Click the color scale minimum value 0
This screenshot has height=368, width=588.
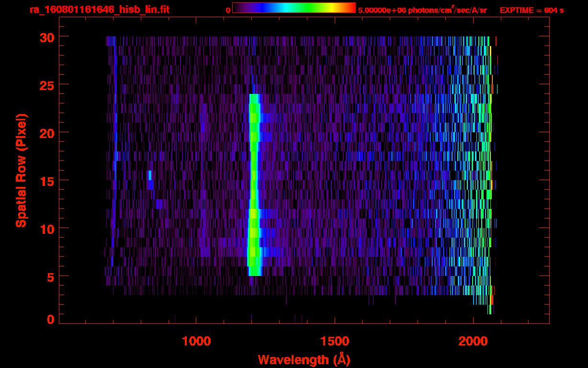pyautogui.click(x=228, y=10)
